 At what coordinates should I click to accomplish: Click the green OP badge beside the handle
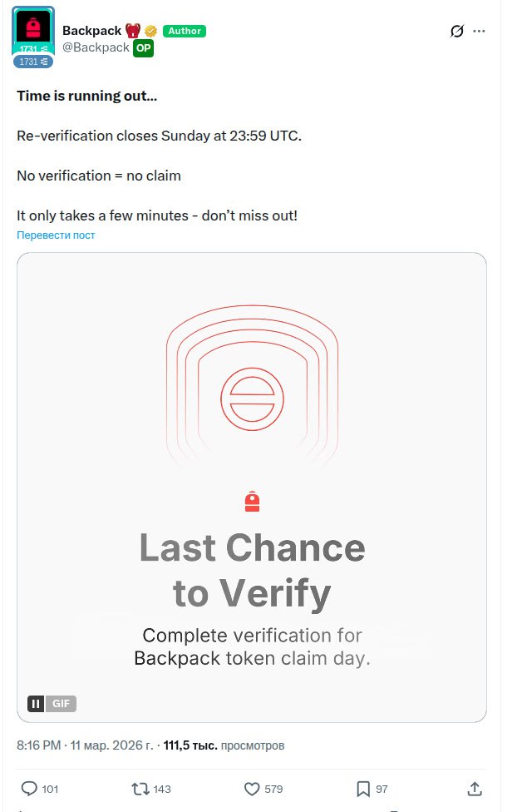pos(144,47)
